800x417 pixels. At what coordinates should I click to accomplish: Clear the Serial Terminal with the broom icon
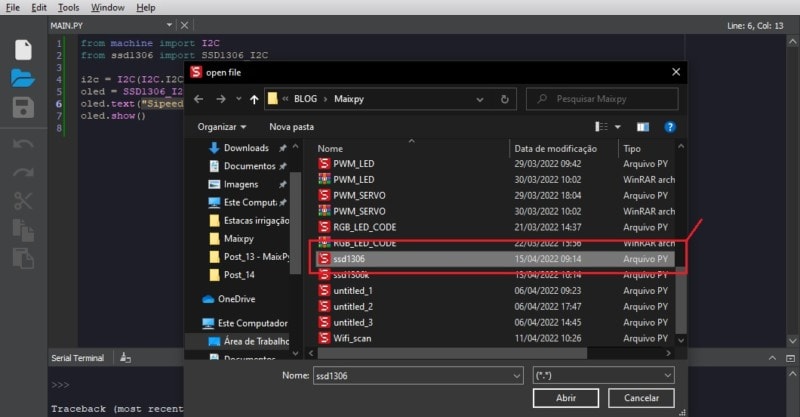tap(125, 358)
